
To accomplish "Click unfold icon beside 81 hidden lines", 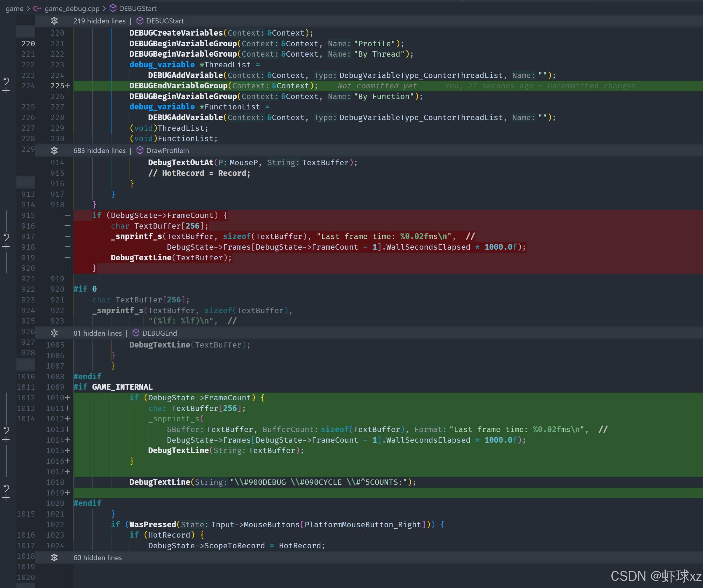I will click(x=54, y=333).
